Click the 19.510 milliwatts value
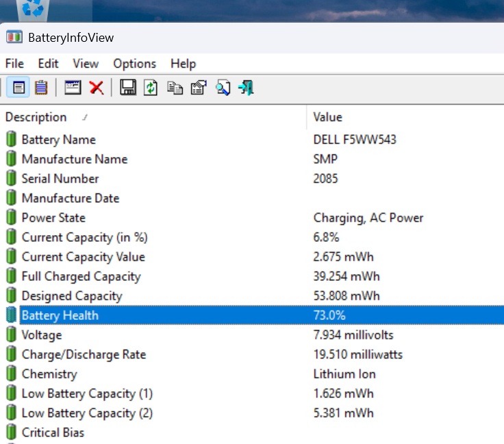Viewport: 504px width, 444px height. pyautogui.click(x=357, y=354)
